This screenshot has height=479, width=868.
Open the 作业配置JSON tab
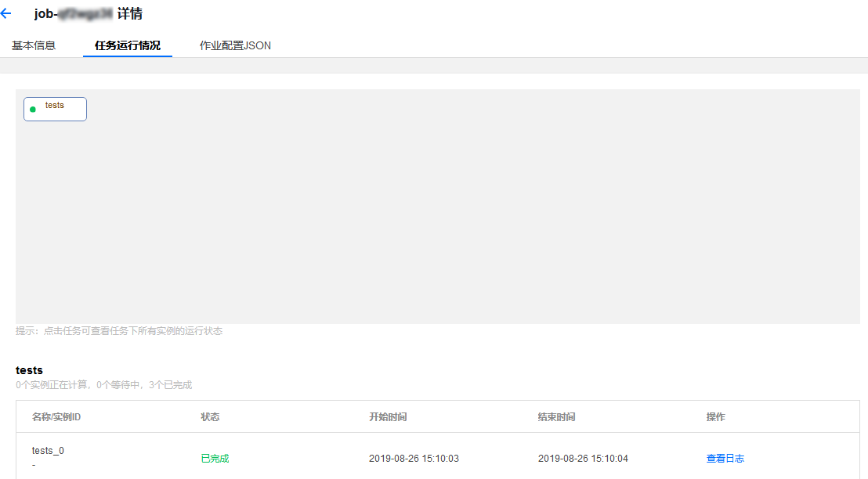[235, 45]
